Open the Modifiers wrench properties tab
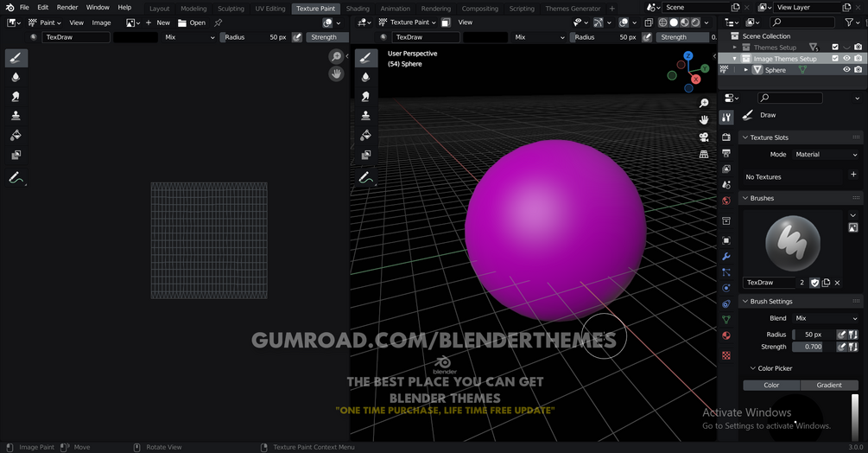Screen dimensions: 868x453 click(726, 257)
